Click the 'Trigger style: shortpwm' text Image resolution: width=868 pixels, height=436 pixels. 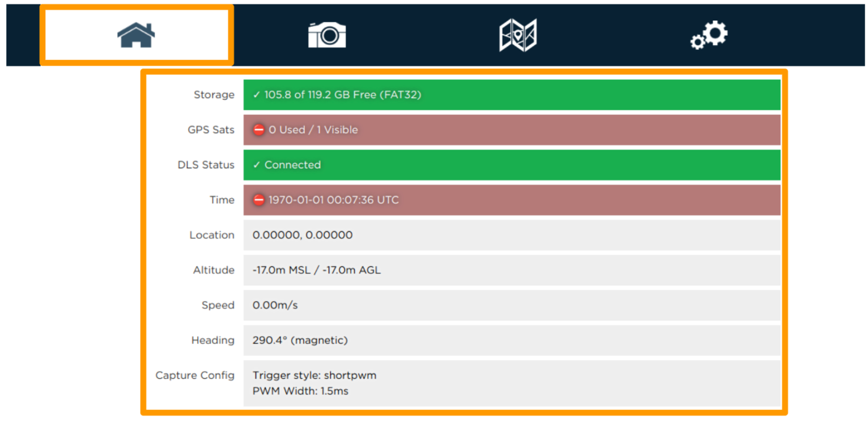click(x=314, y=375)
